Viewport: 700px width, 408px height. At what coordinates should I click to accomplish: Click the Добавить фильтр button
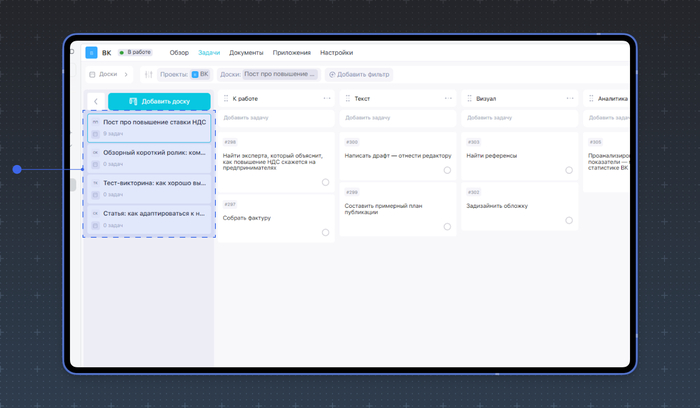358,75
